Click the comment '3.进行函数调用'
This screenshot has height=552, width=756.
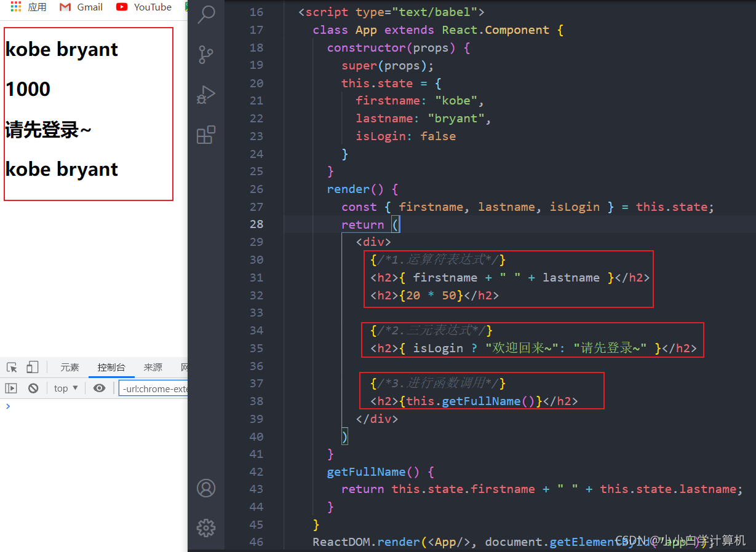coord(438,384)
